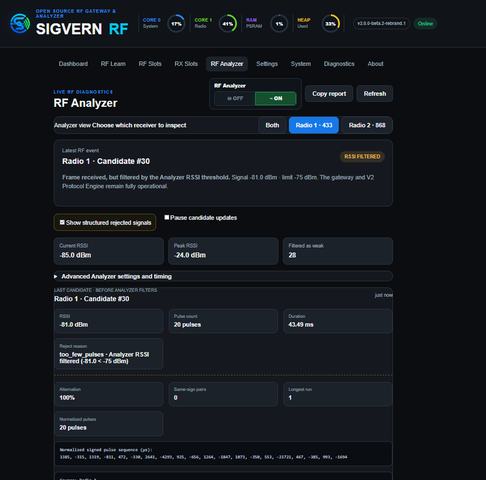The height and width of the screenshot is (480, 486).
Task: Click the Longest run 1 card
Action: coord(338,394)
